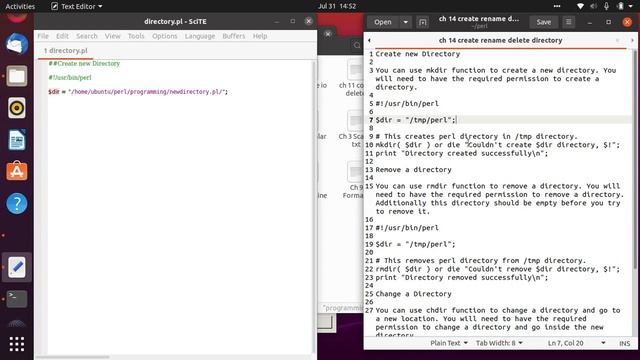640x360 pixels.
Task: Click gedit line 11 Directory created successfully
Action: click(462, 153)
